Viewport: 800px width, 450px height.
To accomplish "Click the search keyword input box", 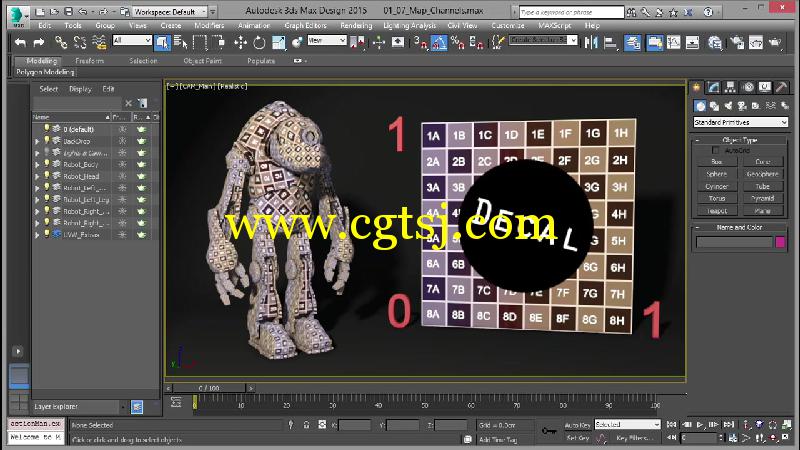I will (571, 12).
